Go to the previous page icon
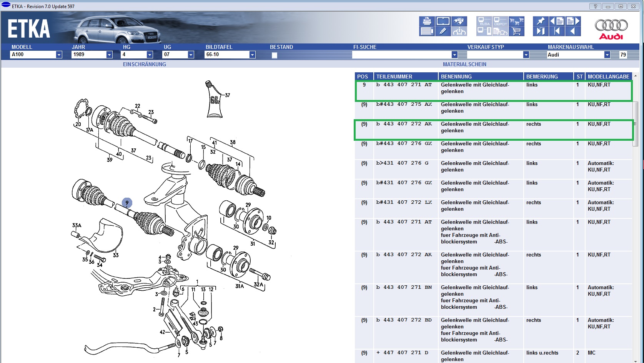 click(557, 21)
